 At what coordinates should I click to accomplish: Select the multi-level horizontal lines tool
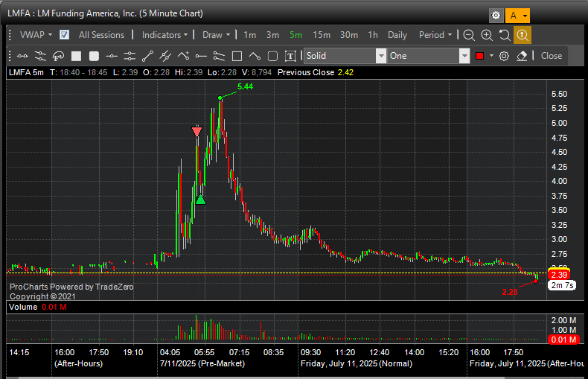click(x=130, y=56)
